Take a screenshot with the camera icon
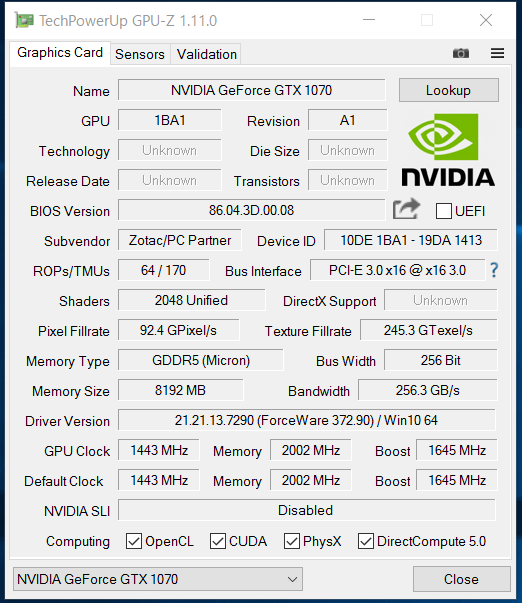The height and width of the screenshot is (603, 522). 460,53
